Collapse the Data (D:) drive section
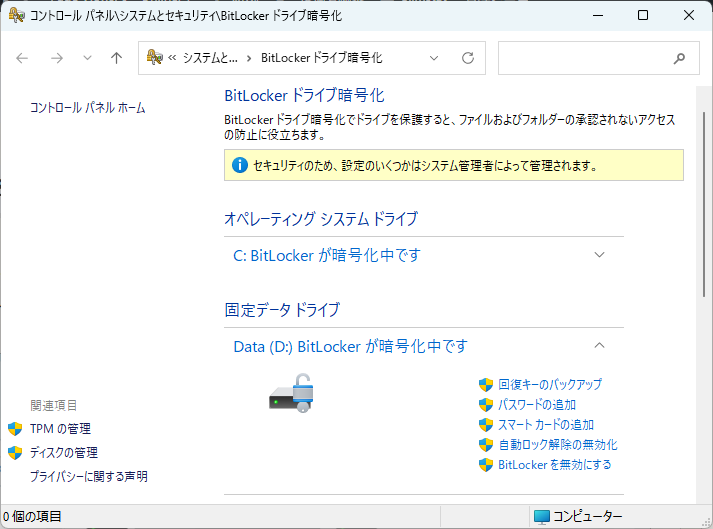 pos(599,346)
